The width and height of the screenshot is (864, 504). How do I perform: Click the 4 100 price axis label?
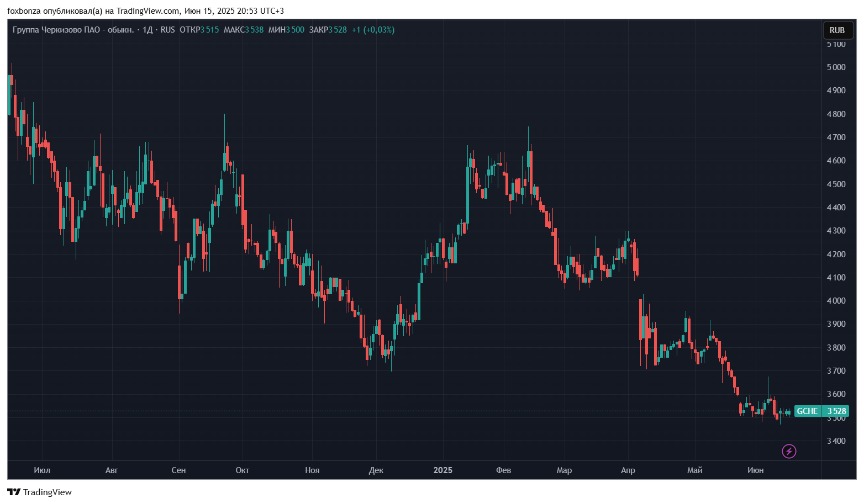coord(836,278)
